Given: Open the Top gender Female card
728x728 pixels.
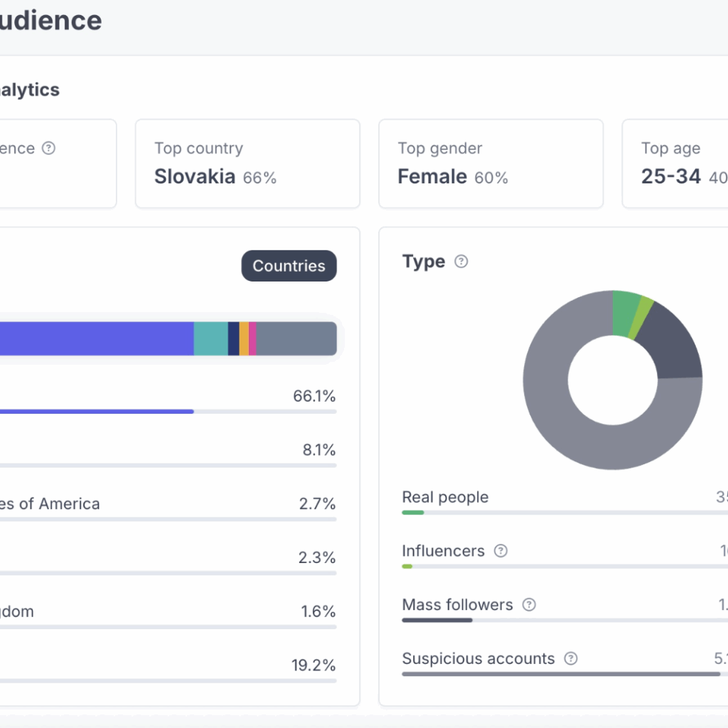Looking at the screenshot, I should [491, 164].
